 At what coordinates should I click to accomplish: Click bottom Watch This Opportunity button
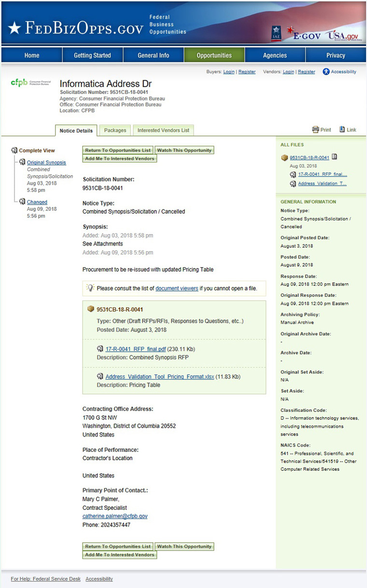pyautogui.click(x=184, y=547)
